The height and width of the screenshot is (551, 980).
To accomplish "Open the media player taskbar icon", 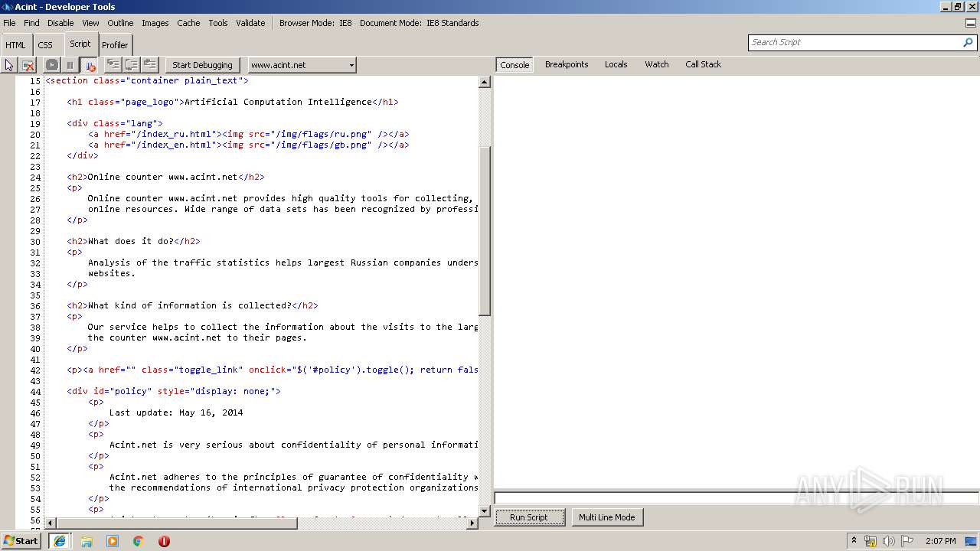I will click(113, 541).
